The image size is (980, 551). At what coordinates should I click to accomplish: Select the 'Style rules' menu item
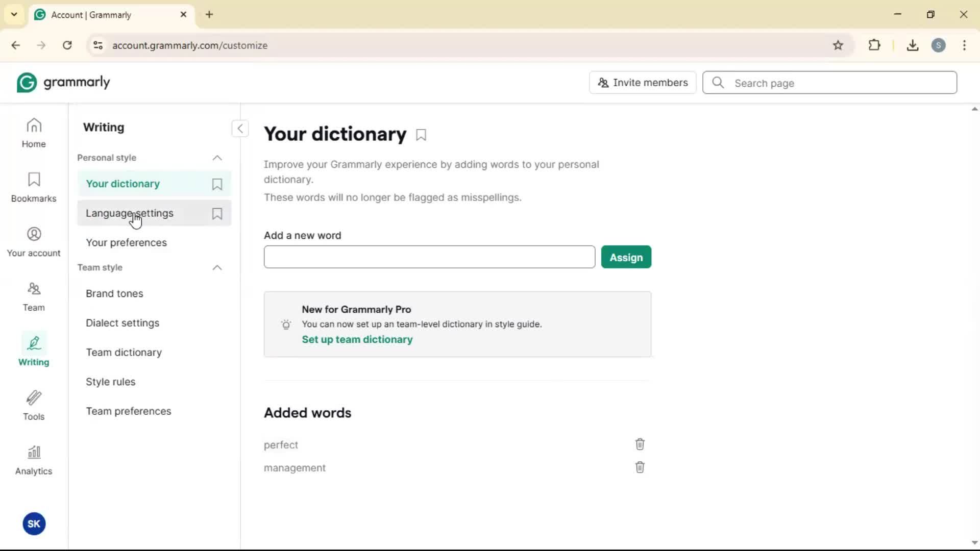110,382
